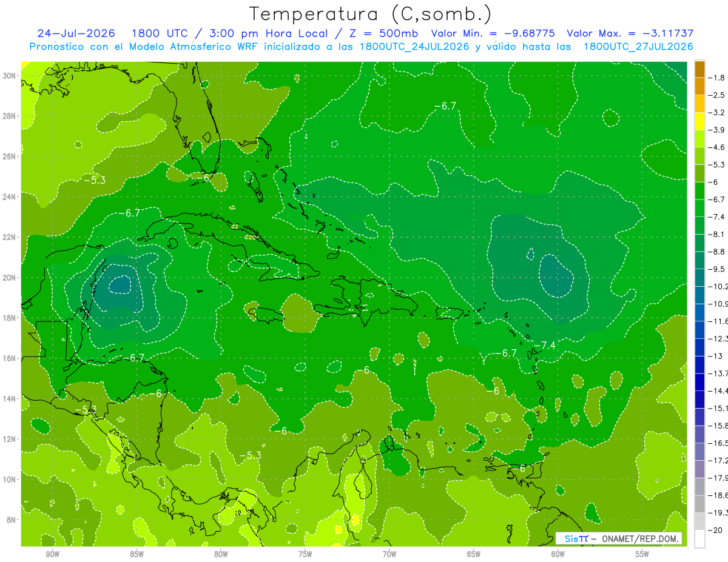Select validity stamp "1800UTC_27JUL2026"

pos(638,47)
